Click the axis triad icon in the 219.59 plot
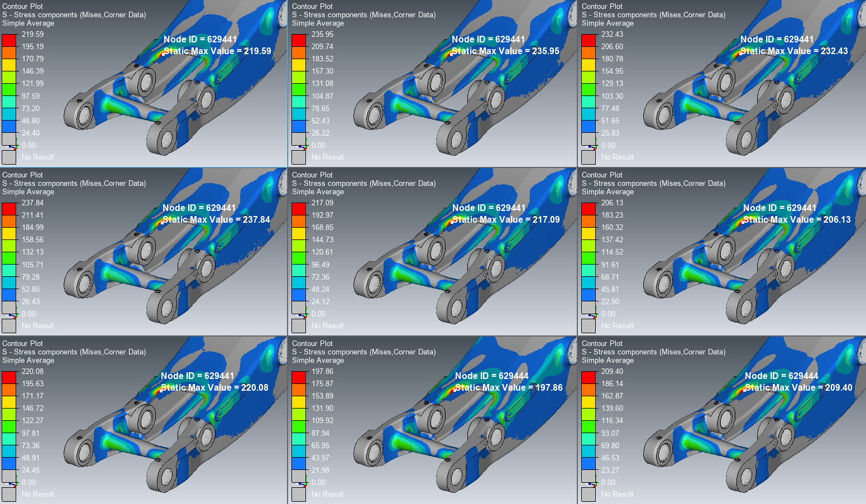This screenshot has width=866, height=504. coord(16,146)
